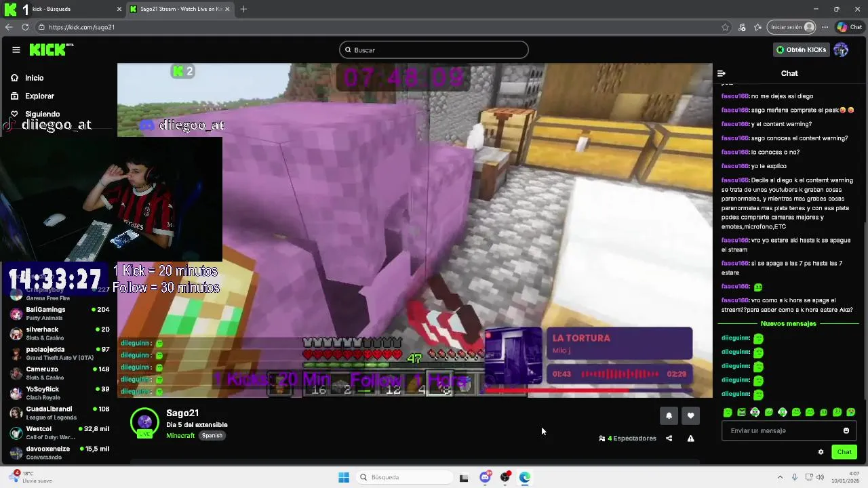Open the Kick logo home link
This screenshot has height=488, width=868.
pyautogui.click(x=51, y=49)
